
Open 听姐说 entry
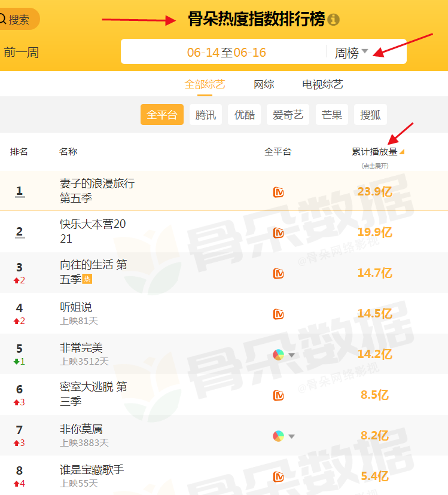[x=76, y=307]
